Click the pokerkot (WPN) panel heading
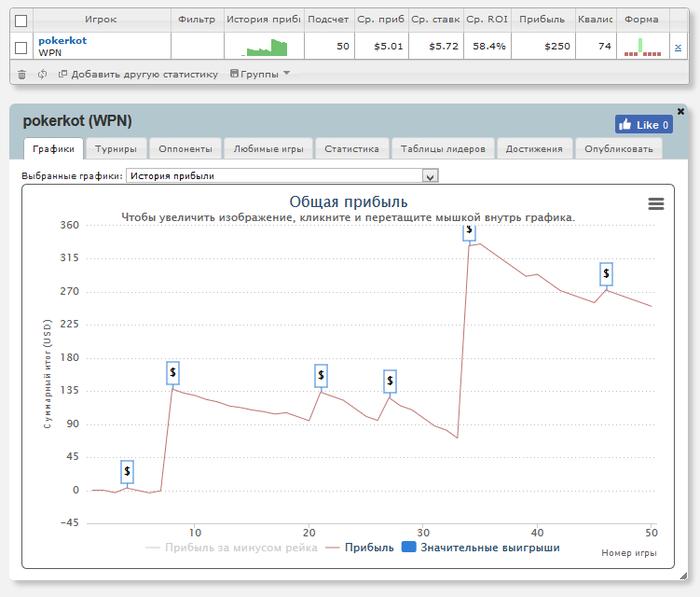700x597 pixels. [x=77, y=121]
